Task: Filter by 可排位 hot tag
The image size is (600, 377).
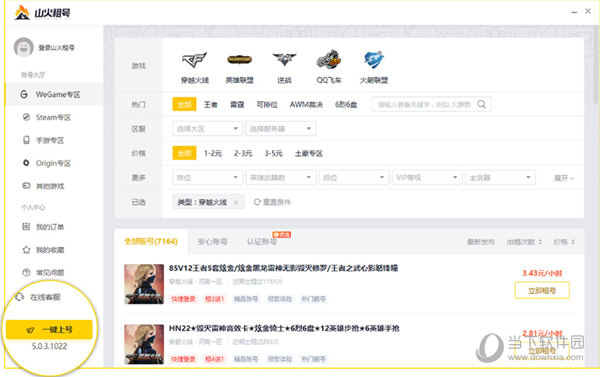Action: tap(267, 104)
